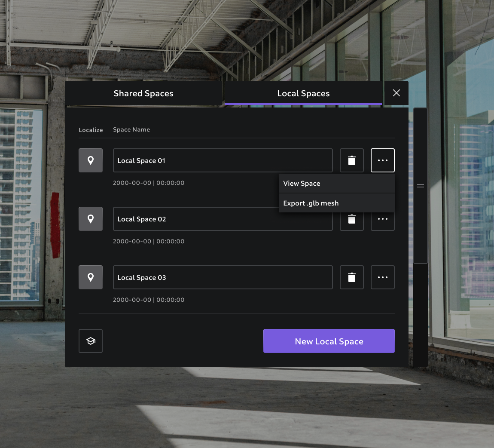Click into the Local Space 01 name field

tap(223, 160)
